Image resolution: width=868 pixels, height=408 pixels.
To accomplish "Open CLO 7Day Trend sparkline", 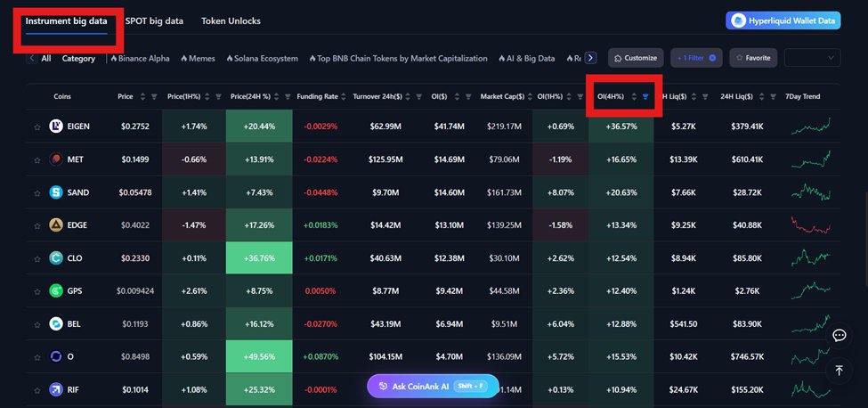I will 811,258.
